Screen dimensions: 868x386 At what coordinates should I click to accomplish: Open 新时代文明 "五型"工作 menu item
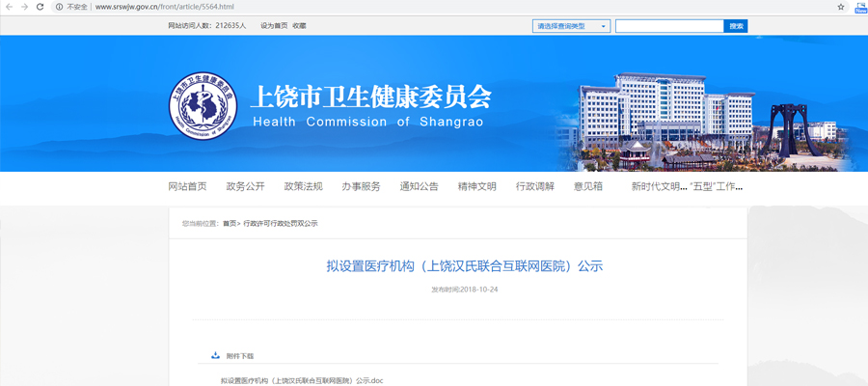pos(687,186)
